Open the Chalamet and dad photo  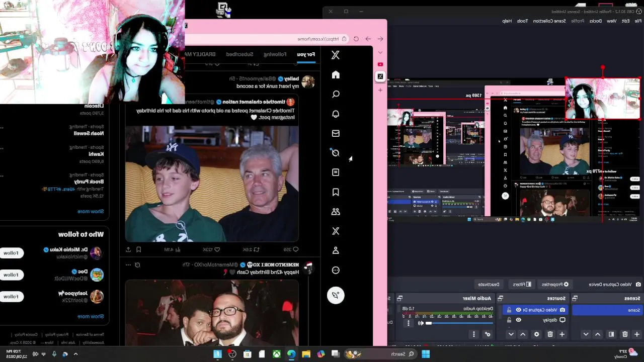point(212,184)
